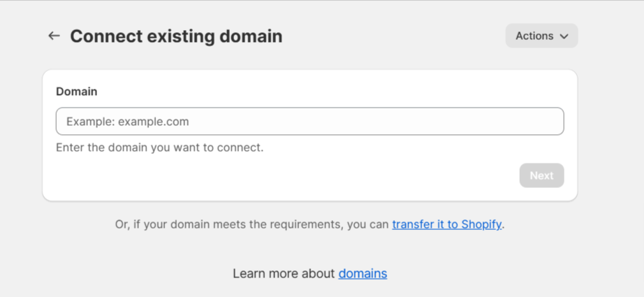Open the Actions dropdown menu
The height and width of the screenshot is (297, 644).
(541, 36)
